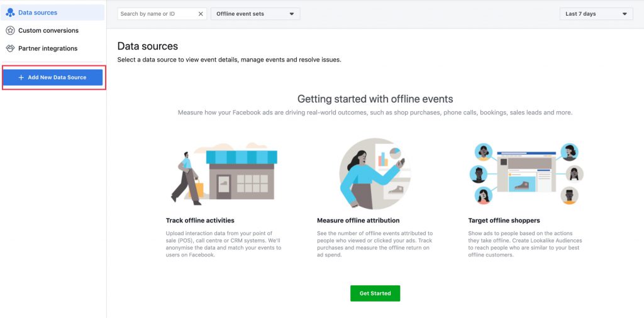Focus the Search by name or ID field
Viewport: 644px width, 318px height.
coord(157,14)
